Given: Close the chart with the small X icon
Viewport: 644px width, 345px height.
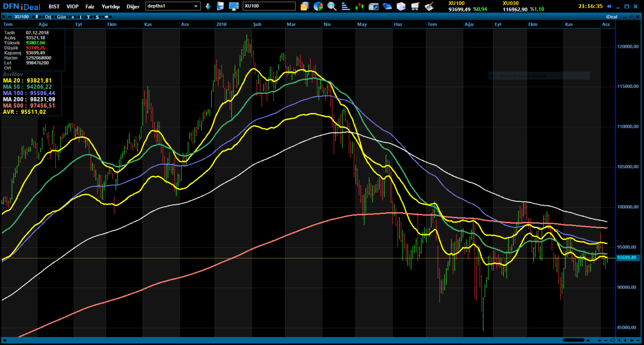Looking at the screenshot, I should pos(4,17).
